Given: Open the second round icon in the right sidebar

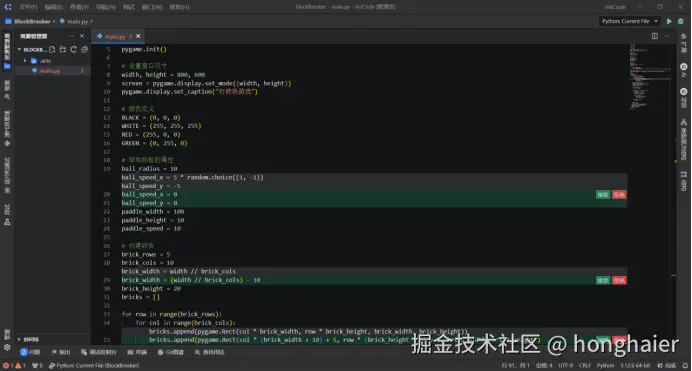Looking at the screenshot, I should coord(684,98).
